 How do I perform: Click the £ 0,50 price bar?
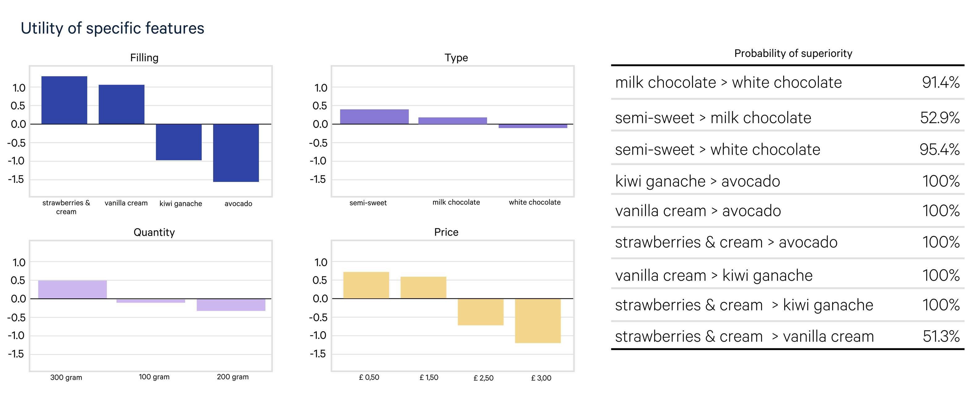pyautogui.click(x=366, y=285)
